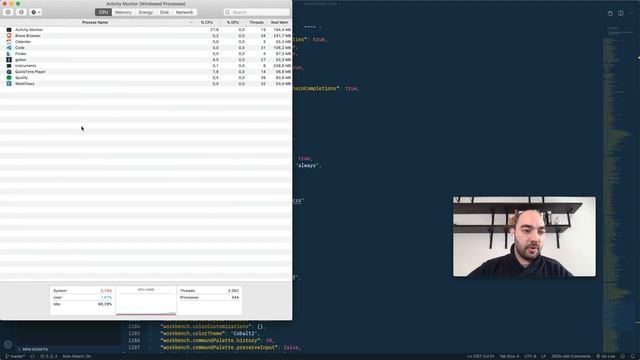Switch to the Energy tab
This screenshot has width=640, height=360.
pyautogui.click(x=145, y=12)
